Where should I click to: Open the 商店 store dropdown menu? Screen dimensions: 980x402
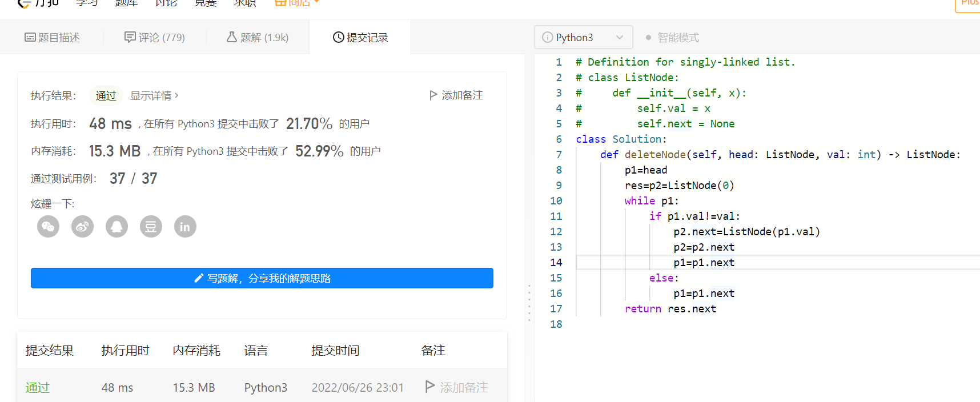click(298, 3)
